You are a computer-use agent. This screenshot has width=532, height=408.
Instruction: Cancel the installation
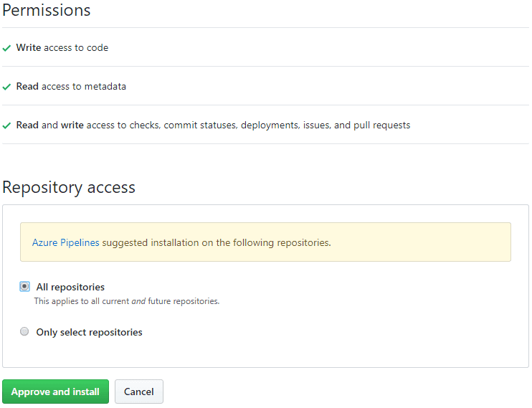139,392
